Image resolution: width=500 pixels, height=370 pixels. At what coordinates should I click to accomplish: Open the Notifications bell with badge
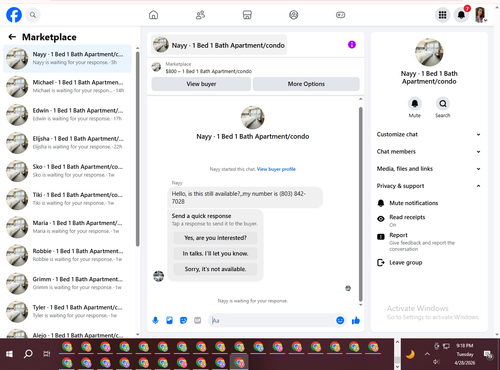(462, 15)
